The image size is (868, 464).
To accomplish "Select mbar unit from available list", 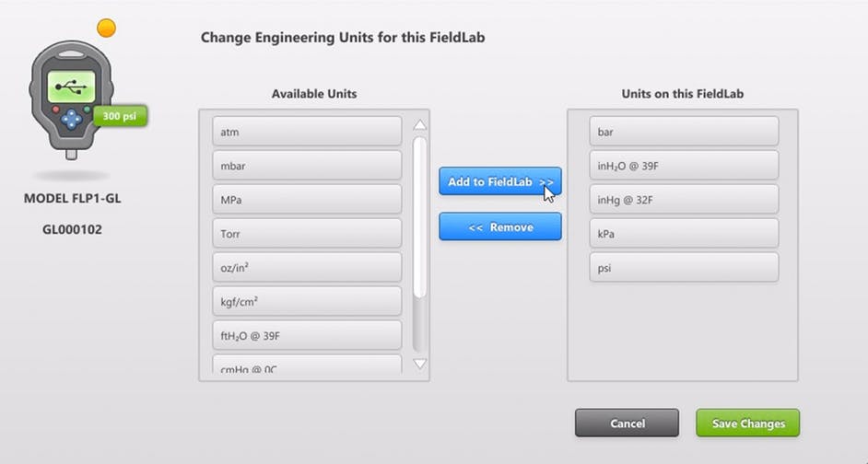I will tap(307, 166).
